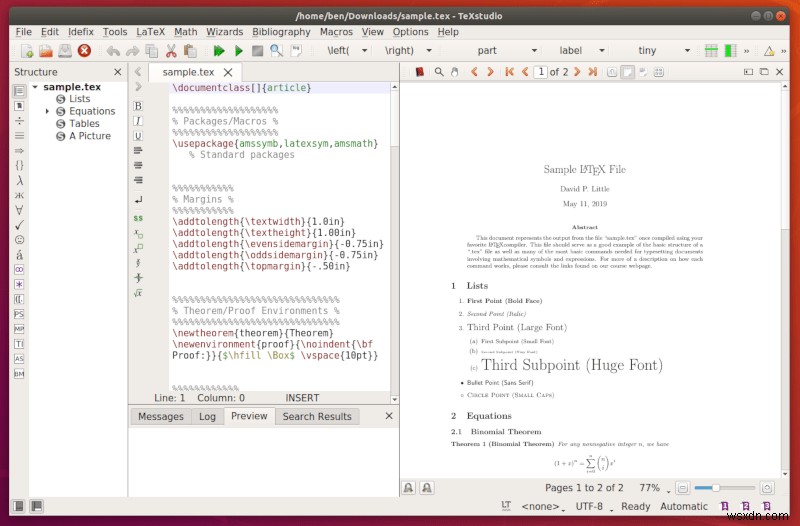Copy the selection with the Copy icon
The height and width of the screenshot is (526, 800).
(x=152, y=51)
